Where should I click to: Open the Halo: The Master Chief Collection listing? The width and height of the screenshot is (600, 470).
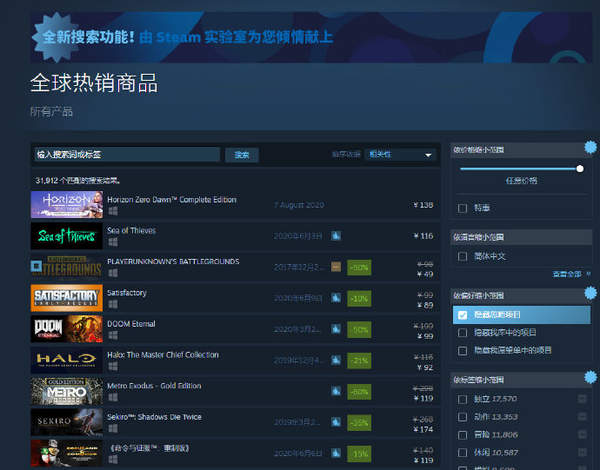(x=160, y=354)
